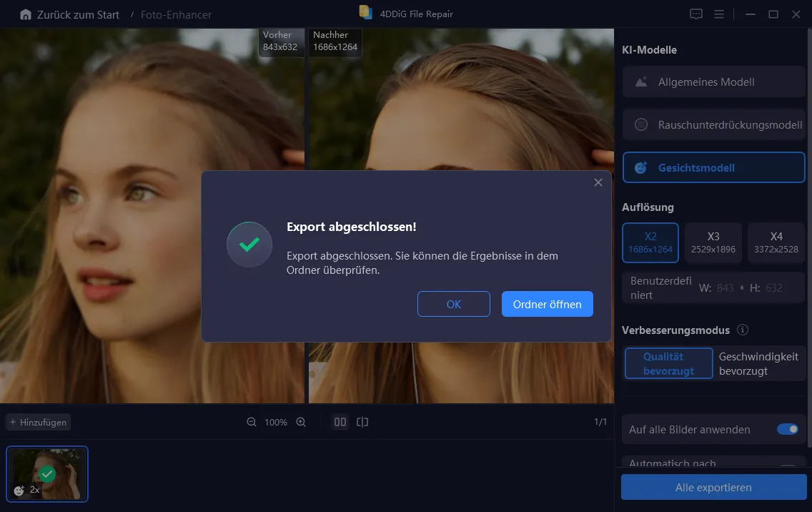Zoom in using the magnifier plus icon
Screen dimensions: 812x512
(x=301, y=423)
